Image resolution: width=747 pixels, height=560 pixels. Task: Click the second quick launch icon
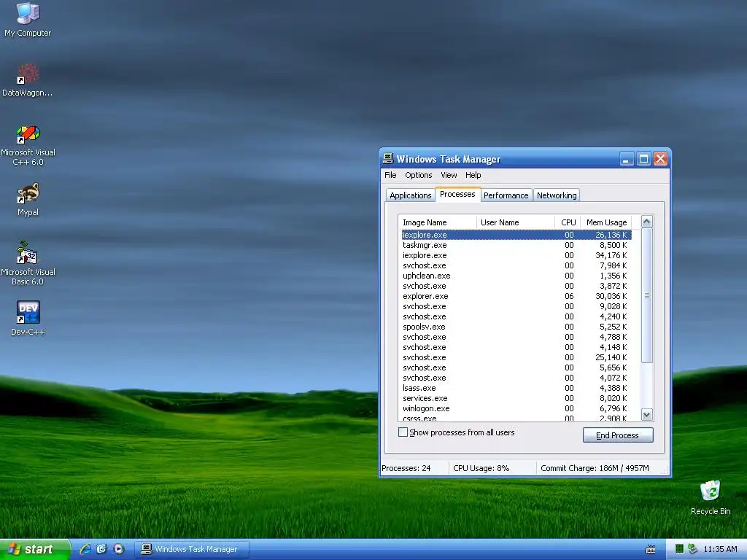101,549
